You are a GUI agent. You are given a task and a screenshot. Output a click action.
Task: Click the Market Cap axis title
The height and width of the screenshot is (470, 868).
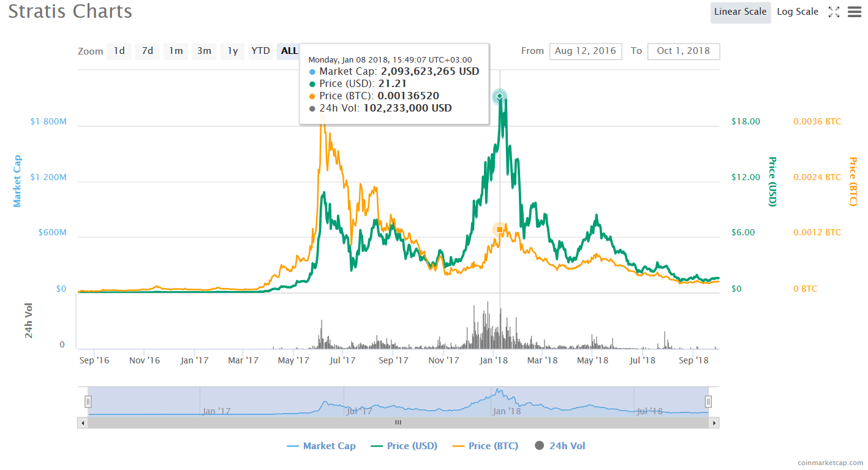click(17, 181)
